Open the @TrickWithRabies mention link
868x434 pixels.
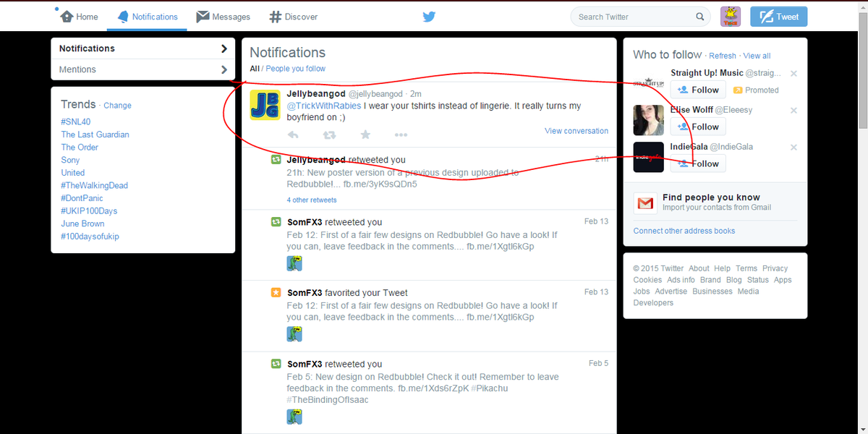[324, 106]
